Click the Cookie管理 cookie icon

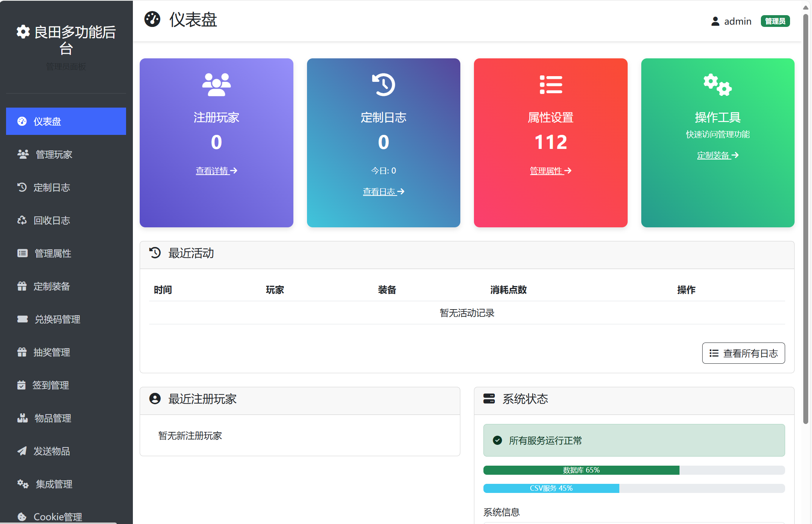pos(22,516)
